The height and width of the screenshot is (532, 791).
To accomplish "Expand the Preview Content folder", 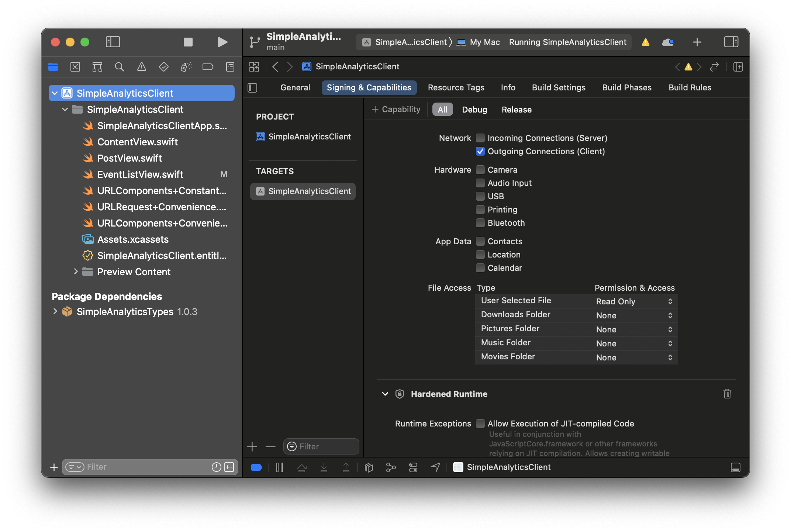I will pos(76,272).
